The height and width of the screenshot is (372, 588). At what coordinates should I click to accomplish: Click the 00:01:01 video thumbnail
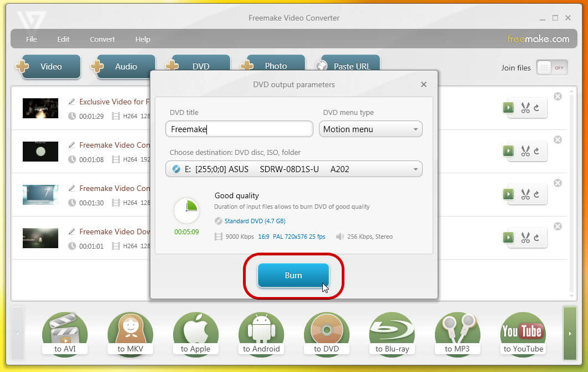pos(40,238)
